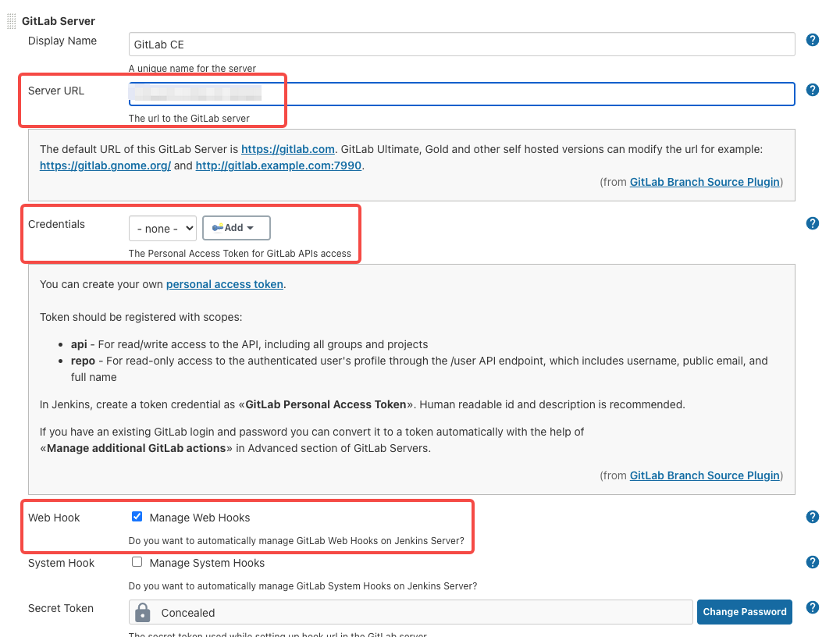This screenshot has width=840, height=637.
Task: Click drag handle beside GitLab Server heading
Action: [11, 21]
